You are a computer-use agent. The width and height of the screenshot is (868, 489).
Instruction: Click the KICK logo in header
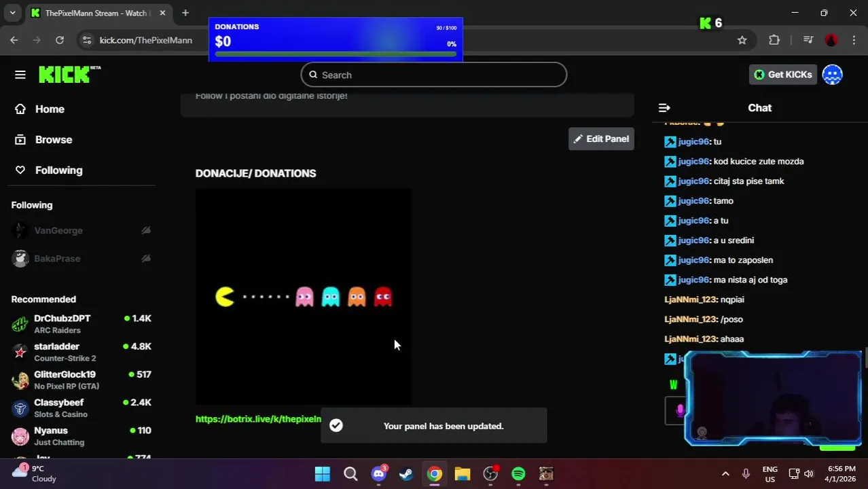pyautogui.click(x=69, y=75)
